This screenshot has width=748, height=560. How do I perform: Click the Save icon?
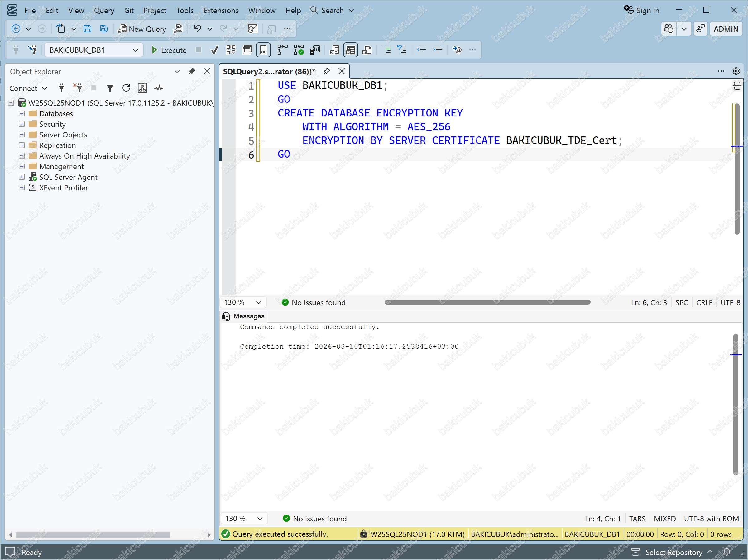[87, 29]
